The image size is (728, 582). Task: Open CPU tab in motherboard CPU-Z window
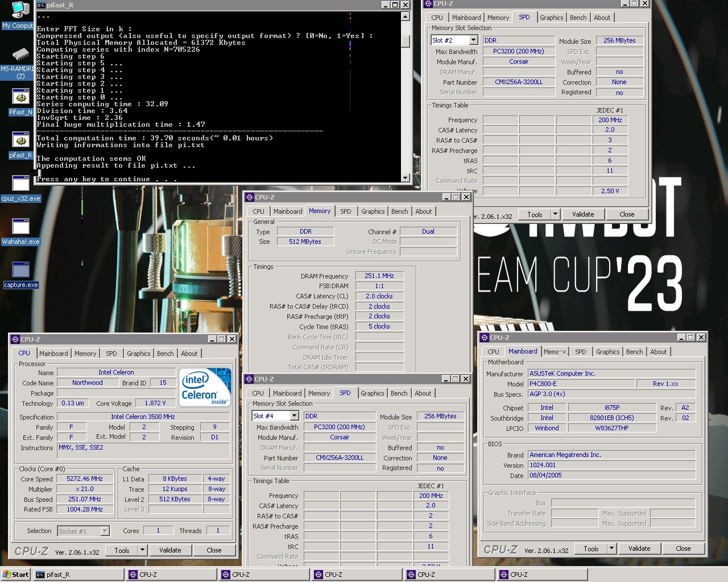[x=493, y=352]
